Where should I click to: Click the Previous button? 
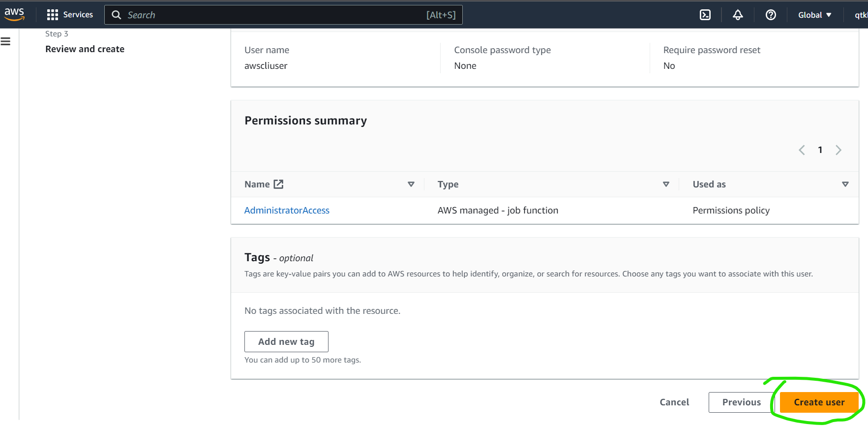point(741,402)
